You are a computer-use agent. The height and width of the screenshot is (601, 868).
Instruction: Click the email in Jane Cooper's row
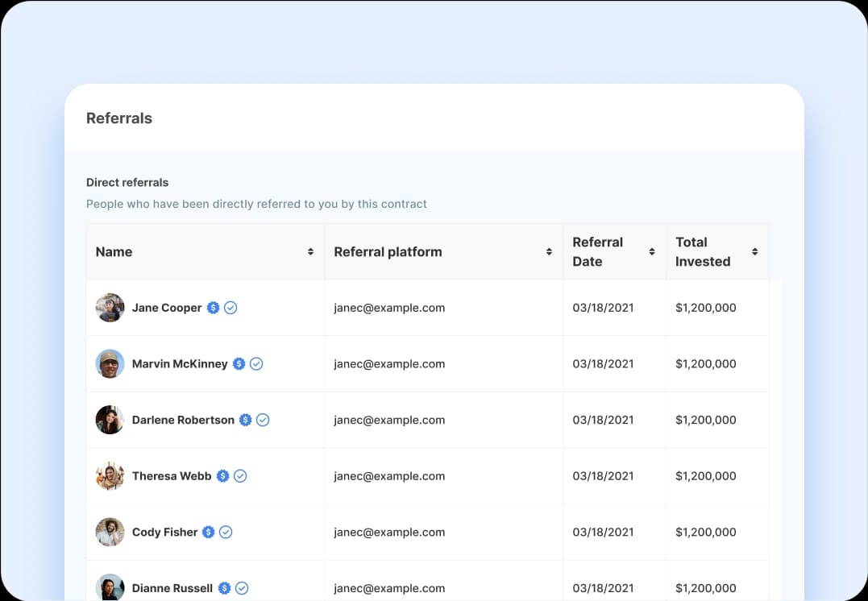pos(389,308)
